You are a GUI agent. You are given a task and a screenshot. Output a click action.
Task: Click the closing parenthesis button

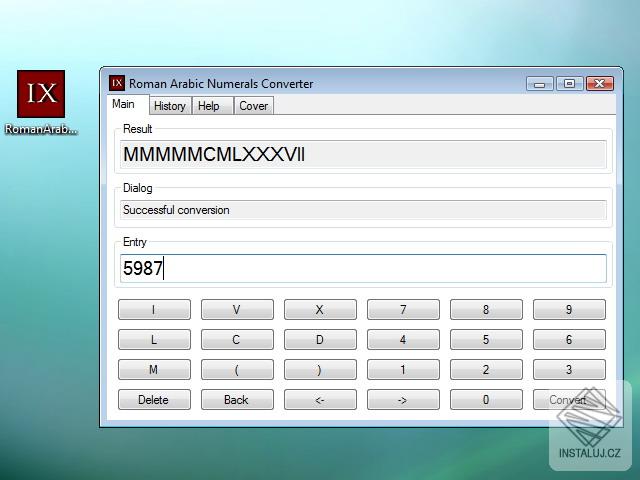click(320, 369)
